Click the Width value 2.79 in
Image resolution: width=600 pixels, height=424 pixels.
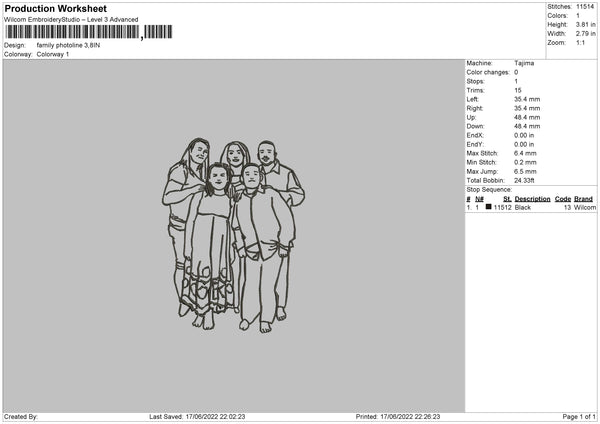pos(585,34)
